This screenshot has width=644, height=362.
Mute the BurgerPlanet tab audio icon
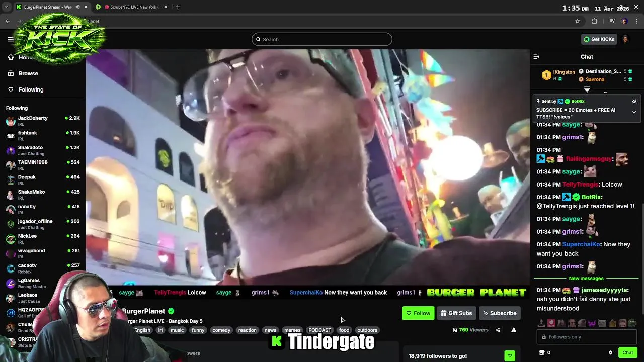click(x=77, y=7)
